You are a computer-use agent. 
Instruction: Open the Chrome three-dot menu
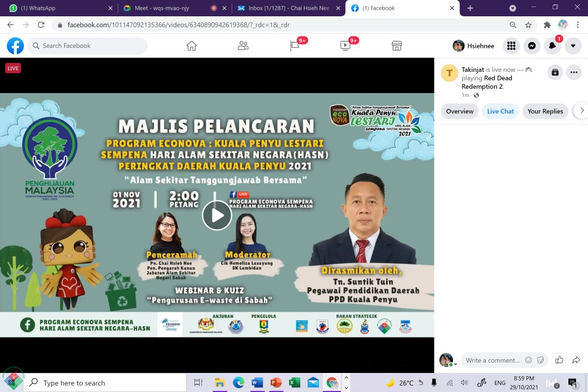[x=578, y=24]
